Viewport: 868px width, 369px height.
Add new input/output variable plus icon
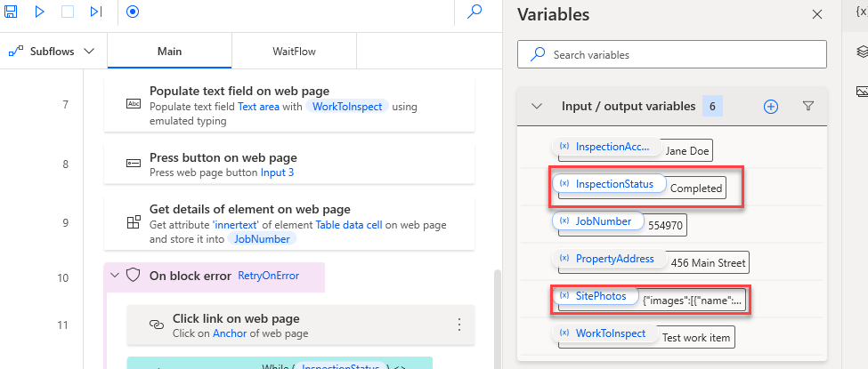(771, 107)
